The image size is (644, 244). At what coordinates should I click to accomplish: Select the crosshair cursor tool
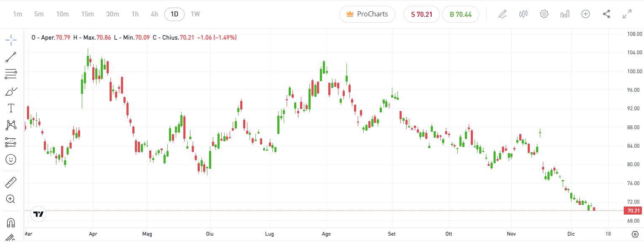point(11,40)
